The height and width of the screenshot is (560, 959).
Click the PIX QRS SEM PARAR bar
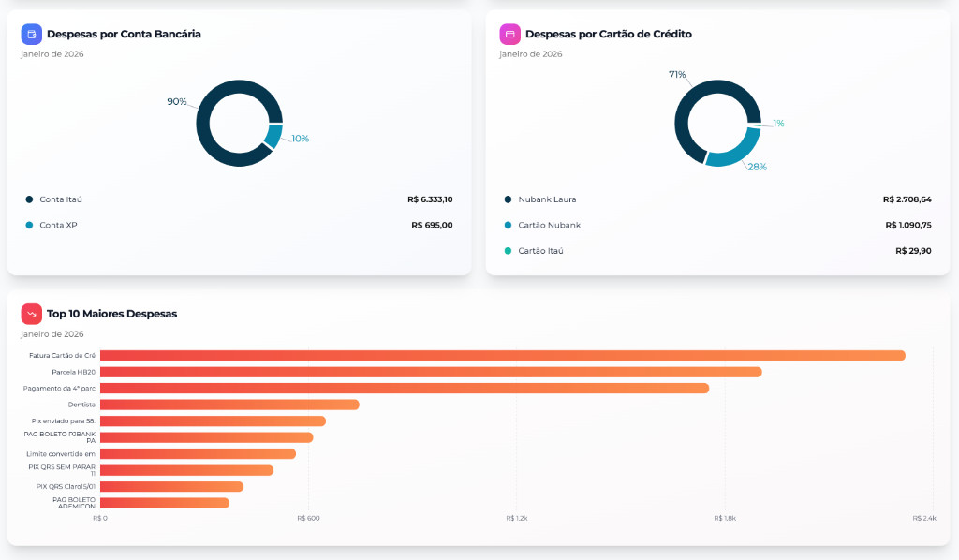click(x=187, y=470)
